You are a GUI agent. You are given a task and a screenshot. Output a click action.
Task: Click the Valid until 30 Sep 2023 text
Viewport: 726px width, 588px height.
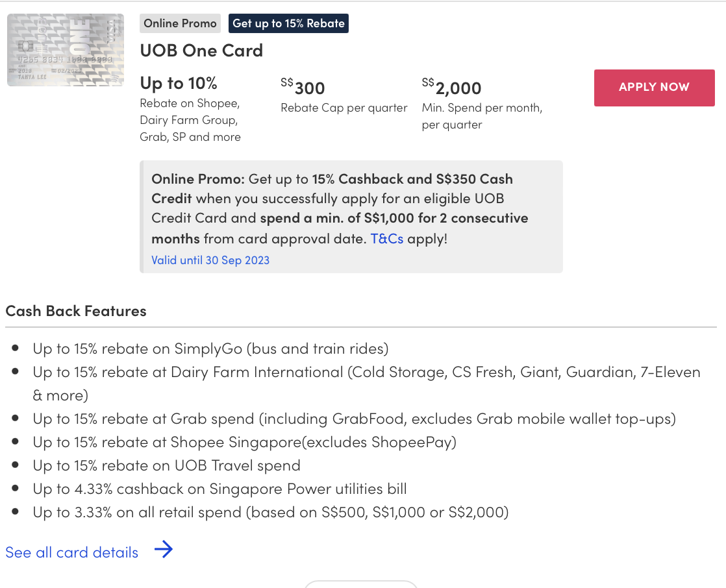pos(210,260)
